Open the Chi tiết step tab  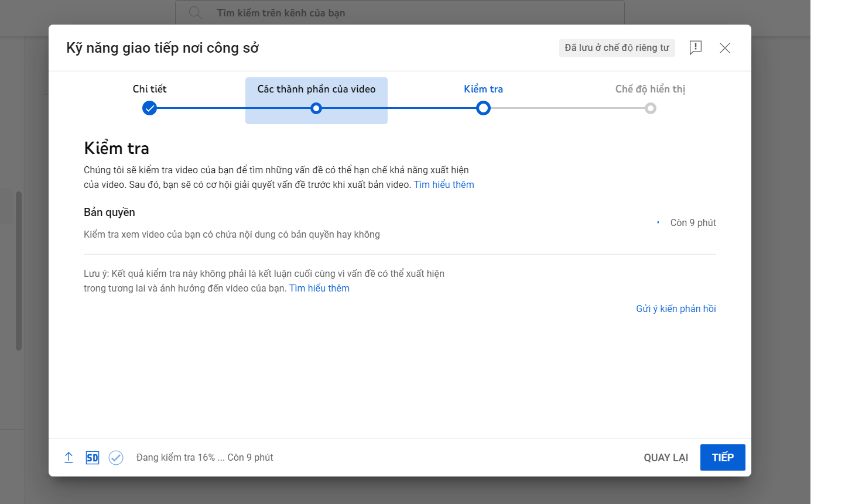150,89
